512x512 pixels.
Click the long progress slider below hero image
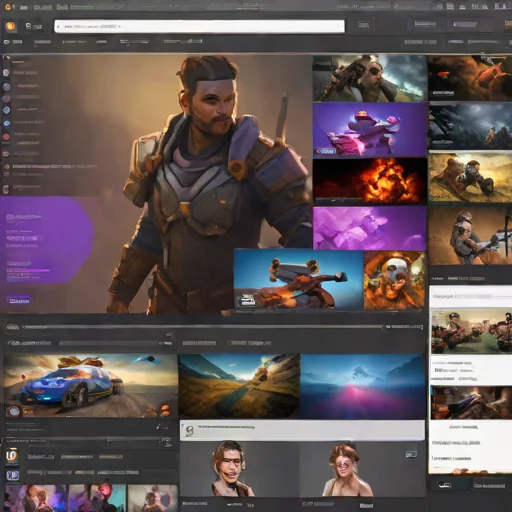(x=203, y=327)
